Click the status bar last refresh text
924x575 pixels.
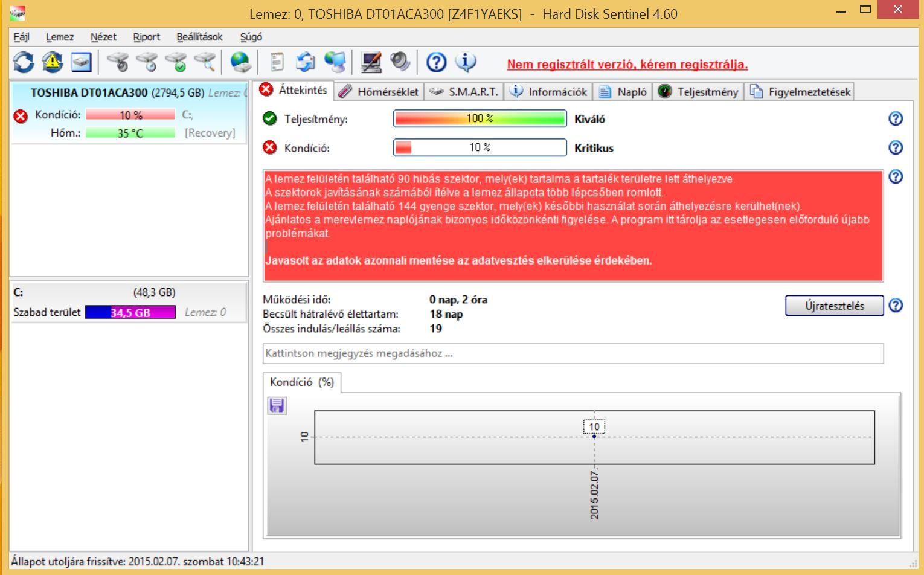click(138, 561)
